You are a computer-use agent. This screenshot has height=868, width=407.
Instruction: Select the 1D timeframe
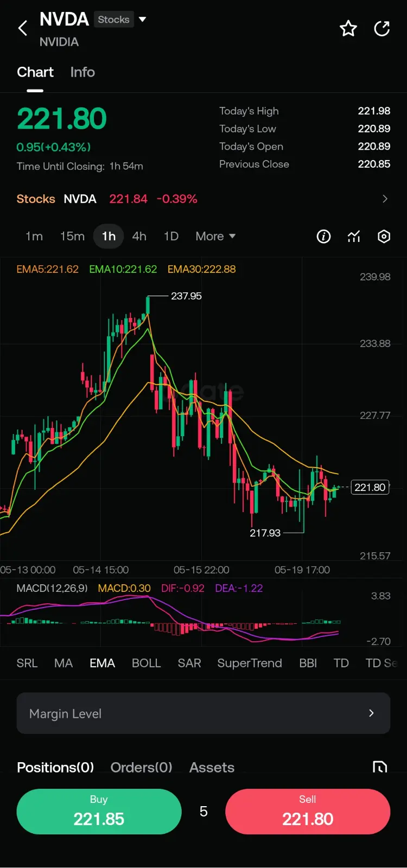(171, 236)
